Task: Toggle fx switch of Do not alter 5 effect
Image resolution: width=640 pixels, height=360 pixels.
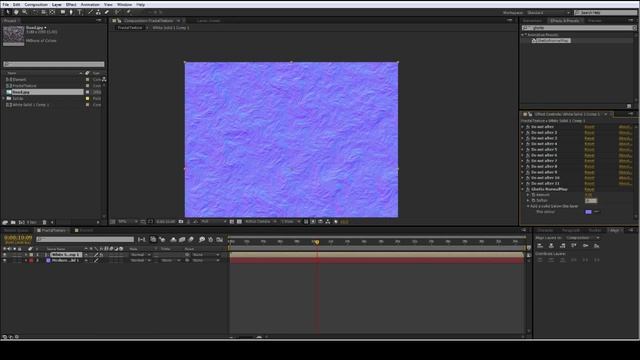Action: click(528, 149)
